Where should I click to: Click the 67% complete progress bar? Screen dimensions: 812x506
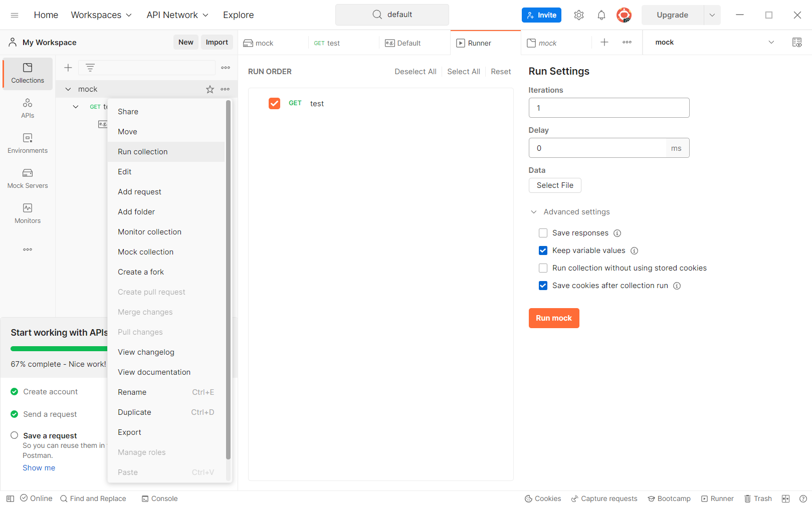pos(59,349)
